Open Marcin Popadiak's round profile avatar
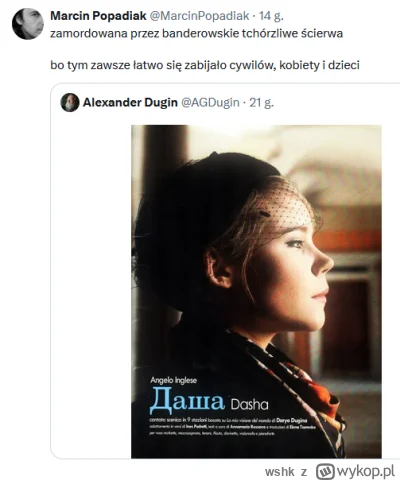This screenshot has height=481, width=400. pos(28,24)
